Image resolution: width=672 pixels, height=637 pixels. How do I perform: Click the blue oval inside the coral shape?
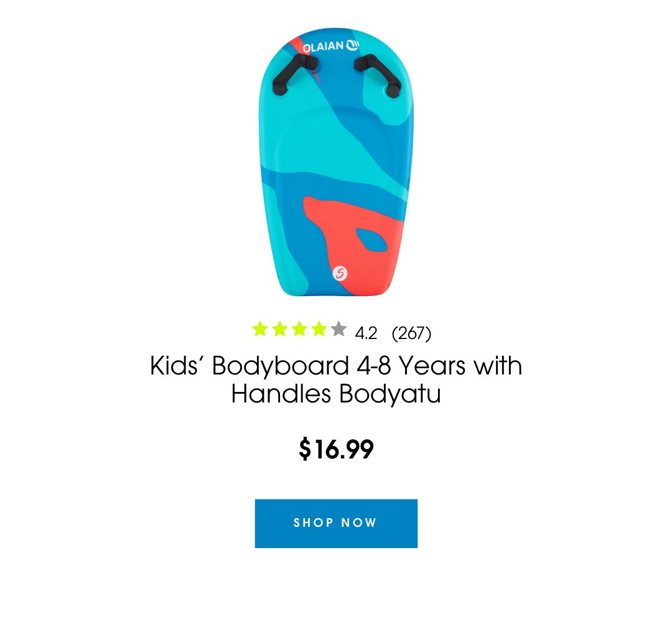click(x=371, y=240)
